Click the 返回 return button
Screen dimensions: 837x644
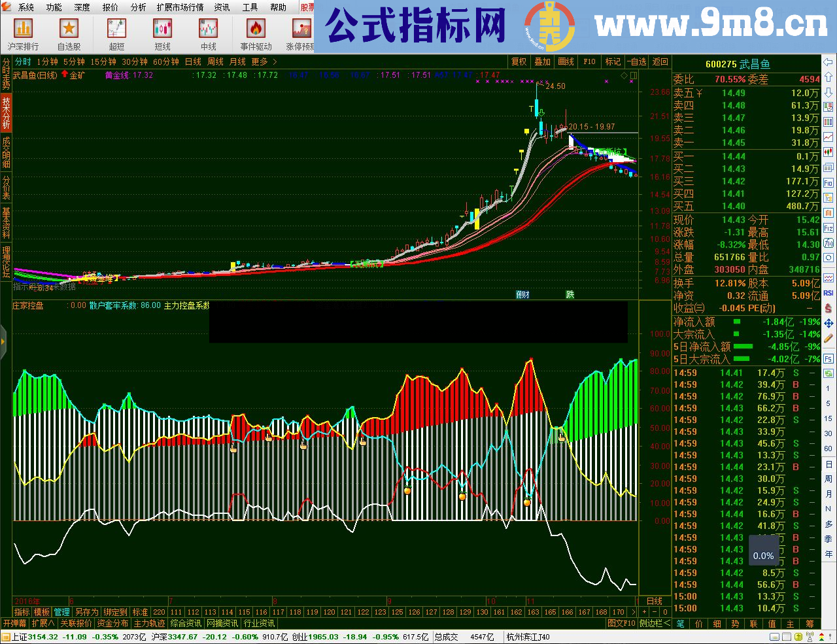coord(659,61)
